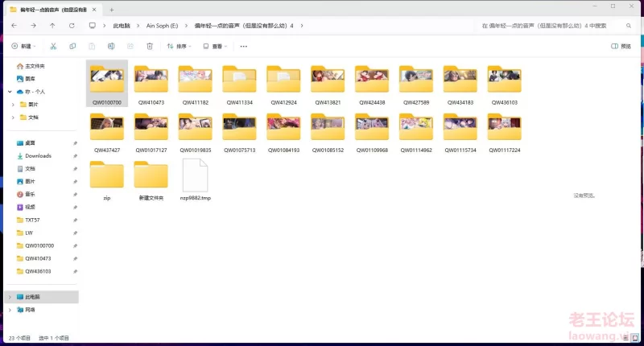This screenshot has height=346, width=644.
Task: Open TXT57 folder in sidebar
Action: [x=28, y=220]
